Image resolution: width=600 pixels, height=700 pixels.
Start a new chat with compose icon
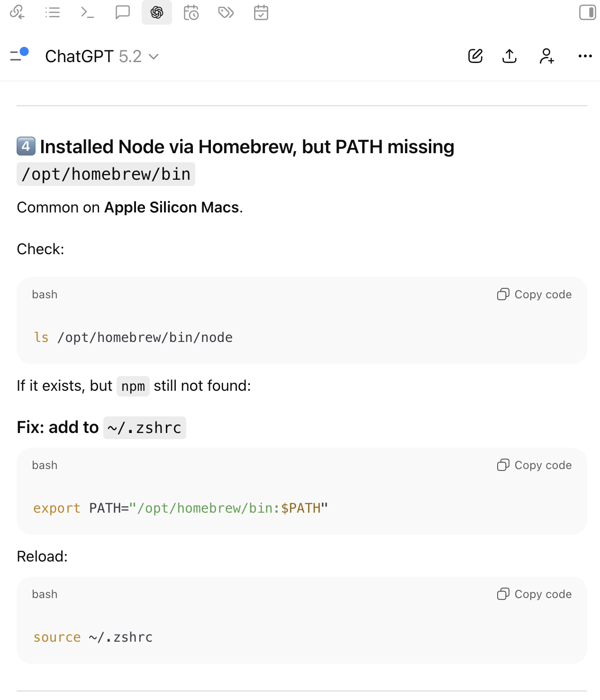pos(475,56)
